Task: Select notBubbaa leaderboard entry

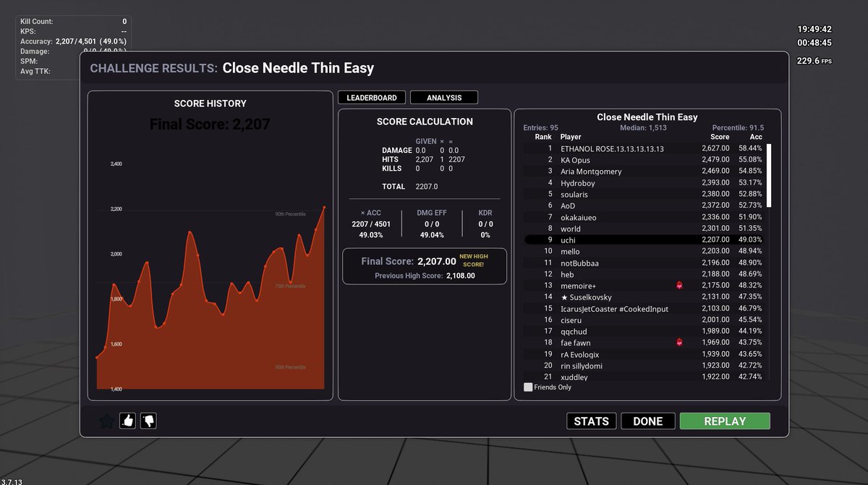Action: [644, 263]
